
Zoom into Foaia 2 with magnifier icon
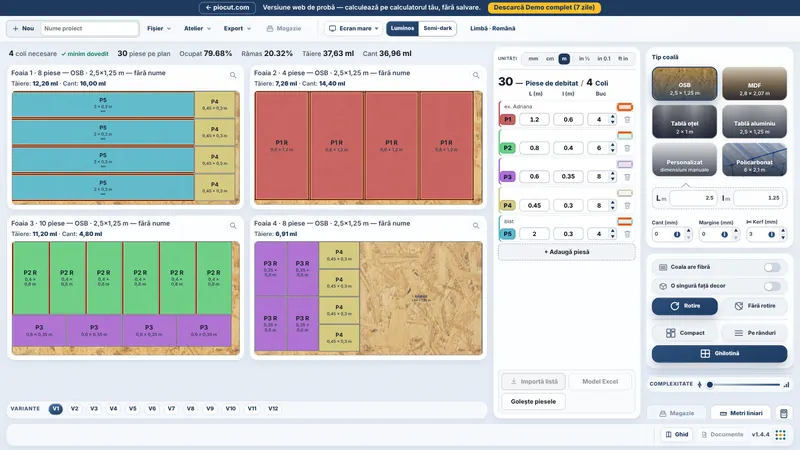point(476,75)
